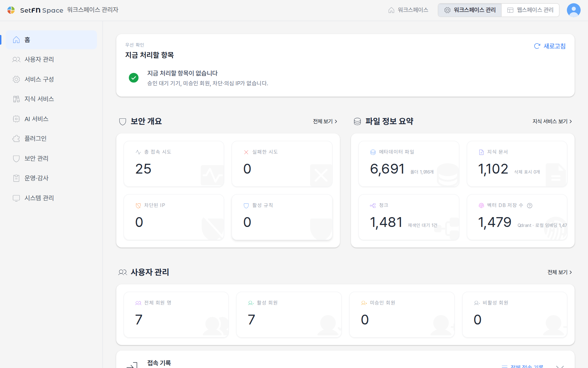Click the blocked shield icon on 차단된 IP

[138, 205]
